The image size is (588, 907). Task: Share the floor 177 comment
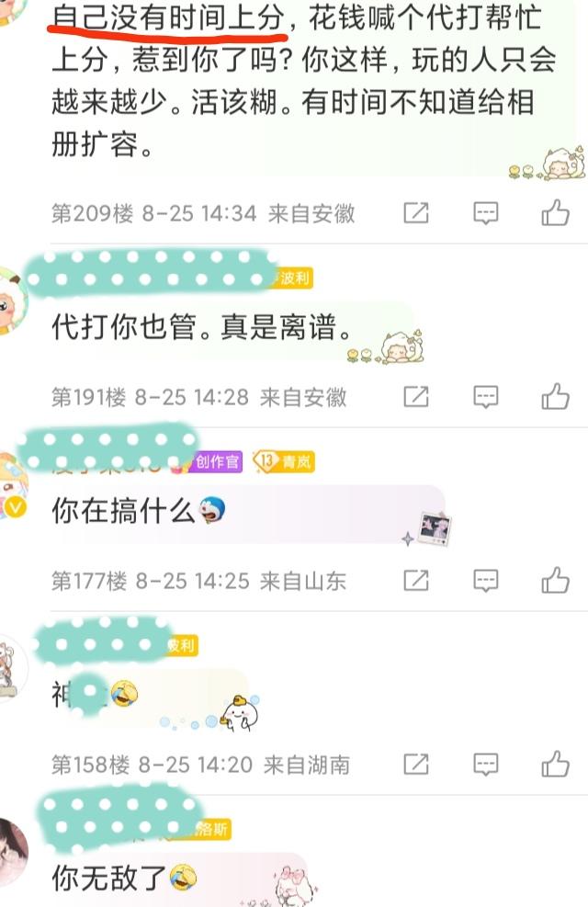(x=415, y=581)
